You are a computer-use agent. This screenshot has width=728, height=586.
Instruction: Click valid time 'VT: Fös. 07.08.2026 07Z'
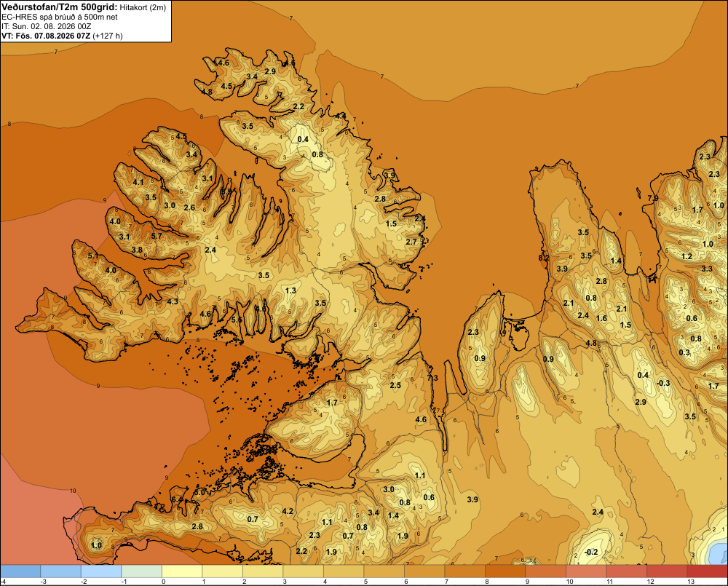(46, 36)
